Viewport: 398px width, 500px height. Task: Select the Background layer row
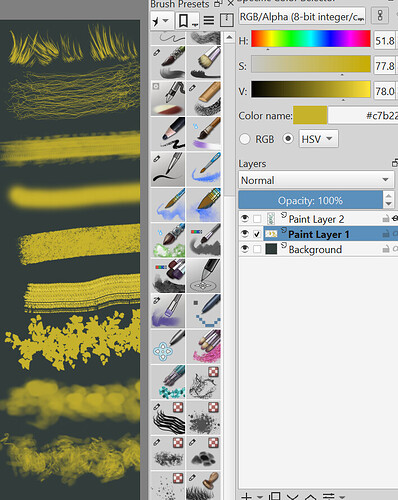(x=318, y=249)
